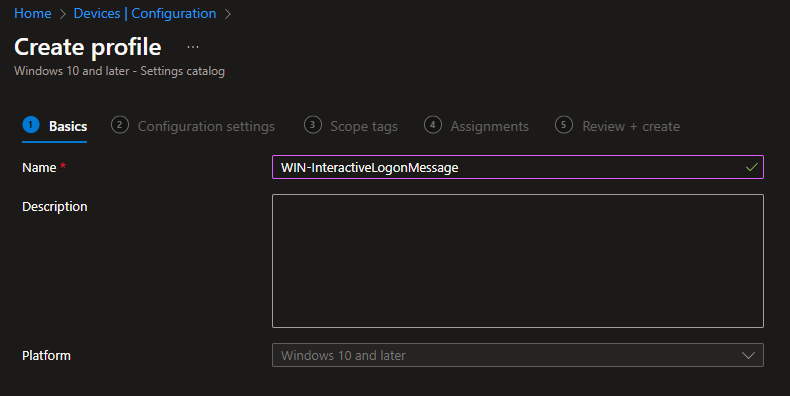Jump to Review + create tab

(x=631, y=126)
